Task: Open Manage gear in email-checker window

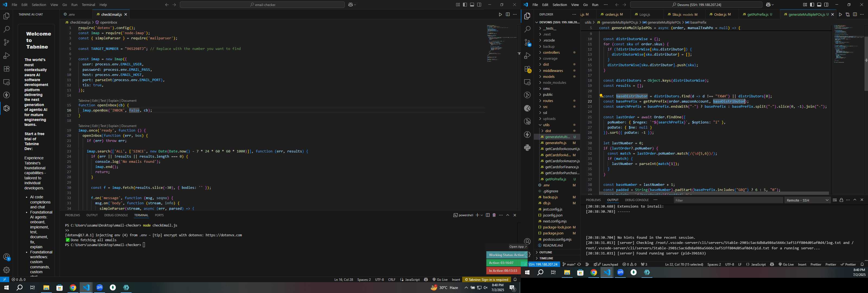Action: click(x=7, y=270)
